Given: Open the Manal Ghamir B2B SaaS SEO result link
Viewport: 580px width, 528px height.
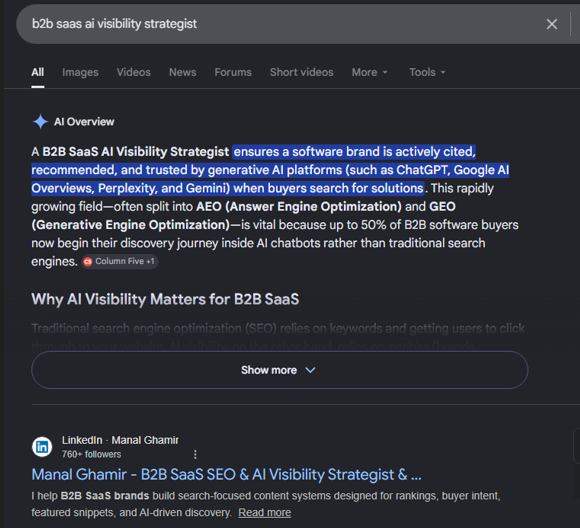Looking at the screenshot, I should coord(226,475).
